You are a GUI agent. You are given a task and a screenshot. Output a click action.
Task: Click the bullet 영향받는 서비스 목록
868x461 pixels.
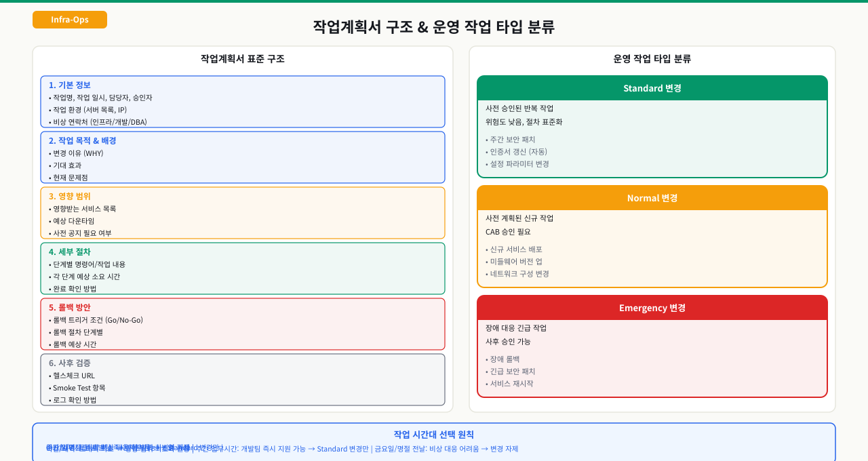83,209
